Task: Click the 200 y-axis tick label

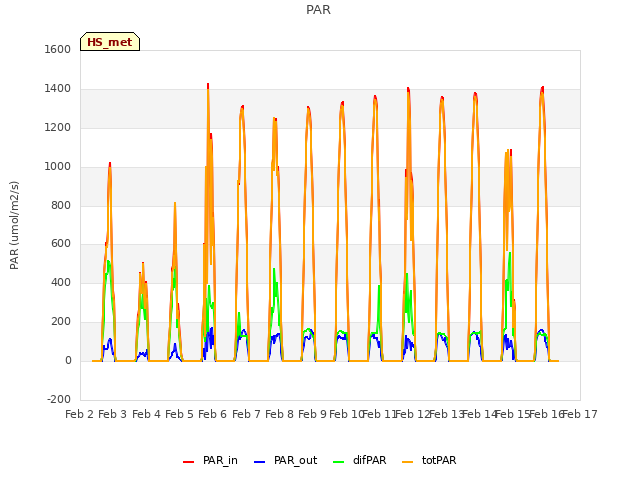Action: (61, 322)
